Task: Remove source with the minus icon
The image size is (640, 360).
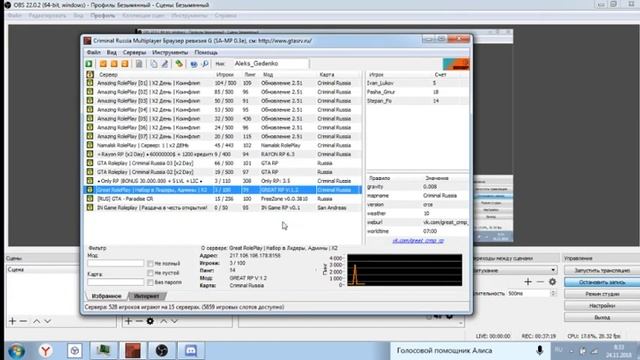Action: click(x=139, y=321)
